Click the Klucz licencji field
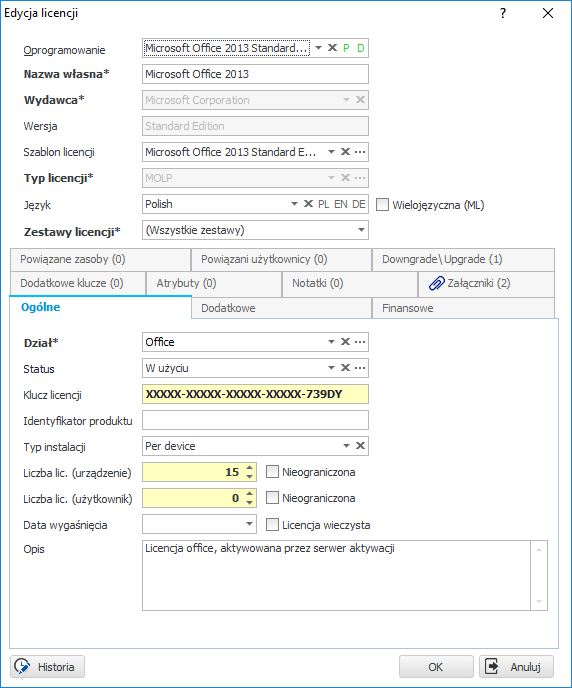This screenshot has width=572, height=688. (x=255, y=394)
